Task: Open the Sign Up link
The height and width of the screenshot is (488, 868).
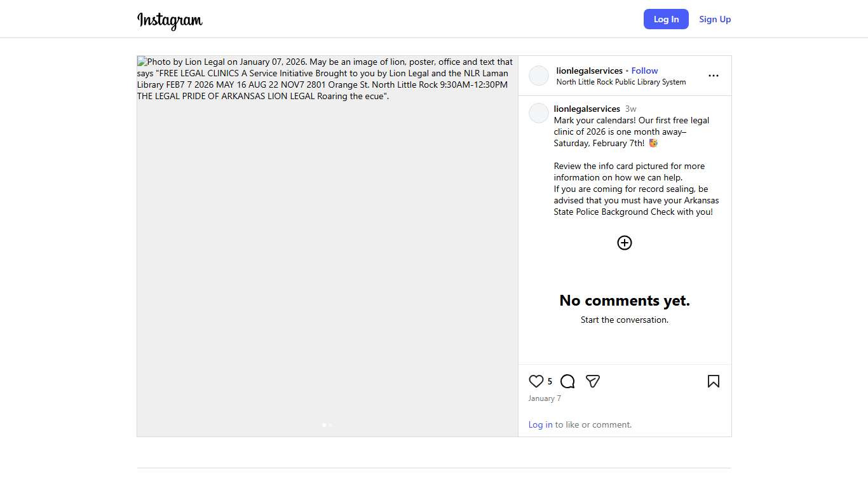Action: click(x=715, y=19)
